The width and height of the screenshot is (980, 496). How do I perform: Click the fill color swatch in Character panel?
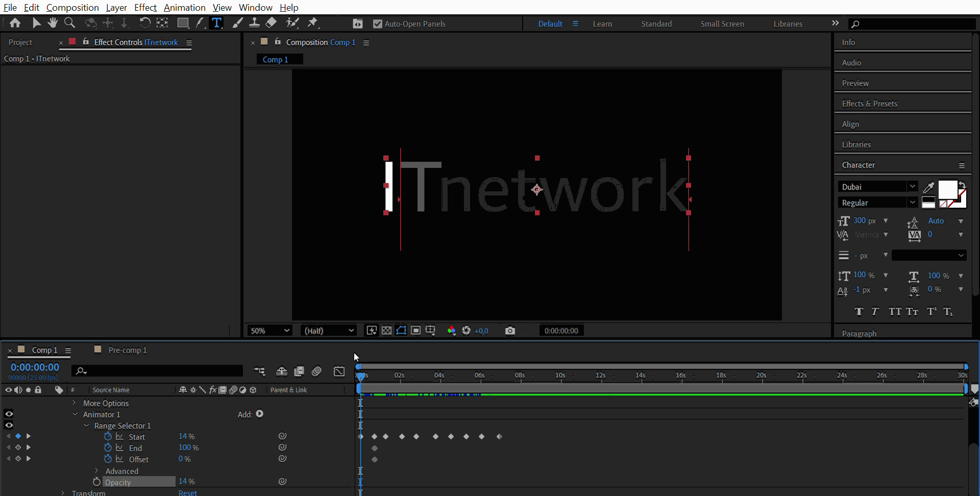pos(948,190)
